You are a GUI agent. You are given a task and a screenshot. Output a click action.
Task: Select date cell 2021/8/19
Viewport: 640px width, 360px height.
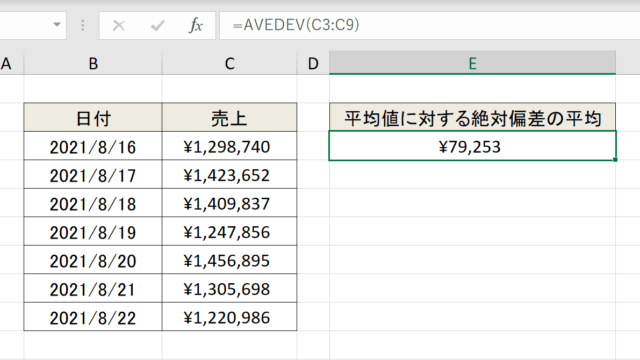[93, 231]
